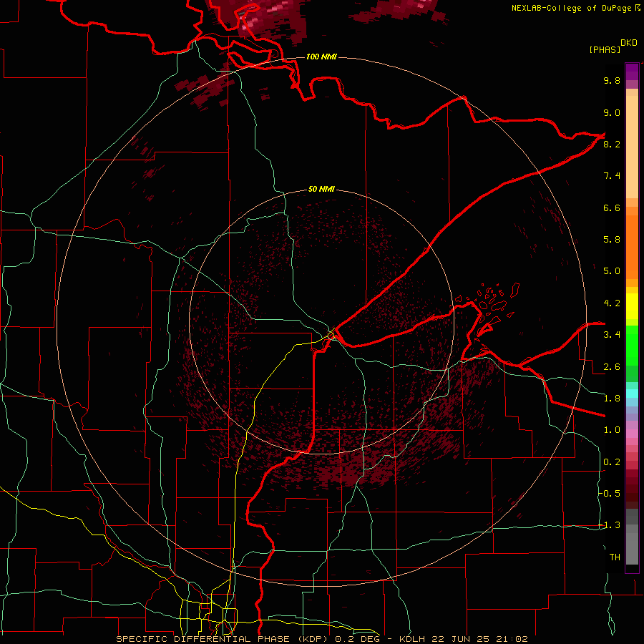Viewport: 644px width, 644px height.
Task: Click the 0.2 scale value
Action: pos(612,462)
